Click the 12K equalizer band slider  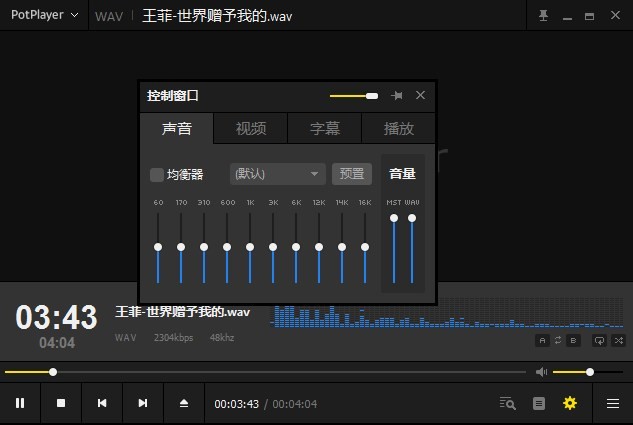[x=319, y=247]
